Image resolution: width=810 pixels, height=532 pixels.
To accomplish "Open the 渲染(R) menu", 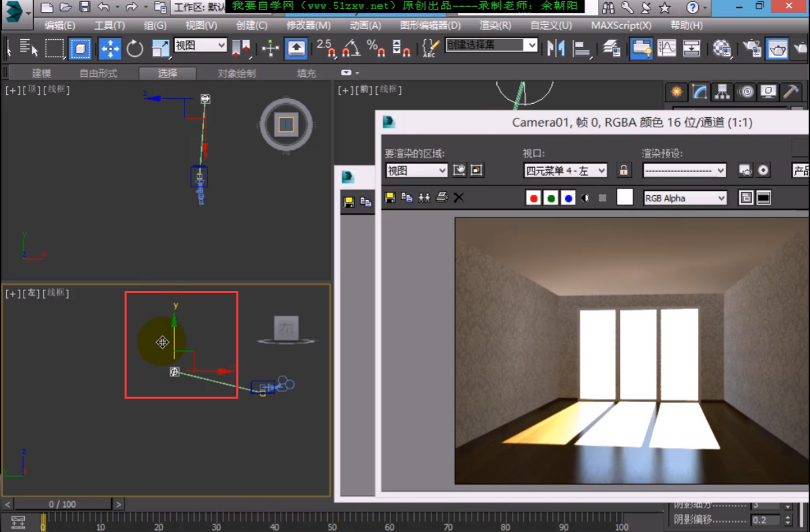I will click(x=495, y=26).
